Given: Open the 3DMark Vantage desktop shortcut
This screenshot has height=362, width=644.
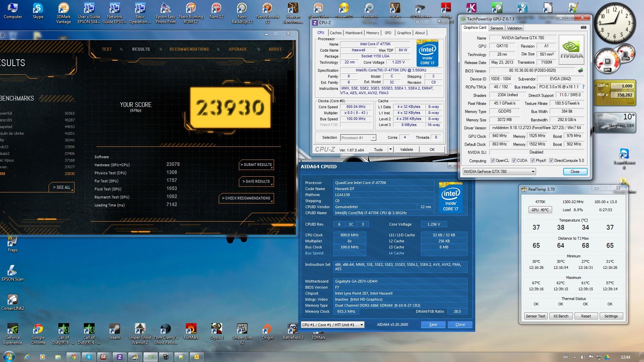Looking at the screenshot, I should (x=63, y=13).
